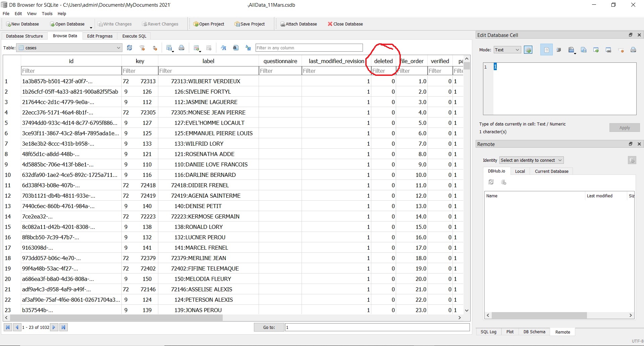Click scroll-down arrow of table scrollbar

coord(467,310)
